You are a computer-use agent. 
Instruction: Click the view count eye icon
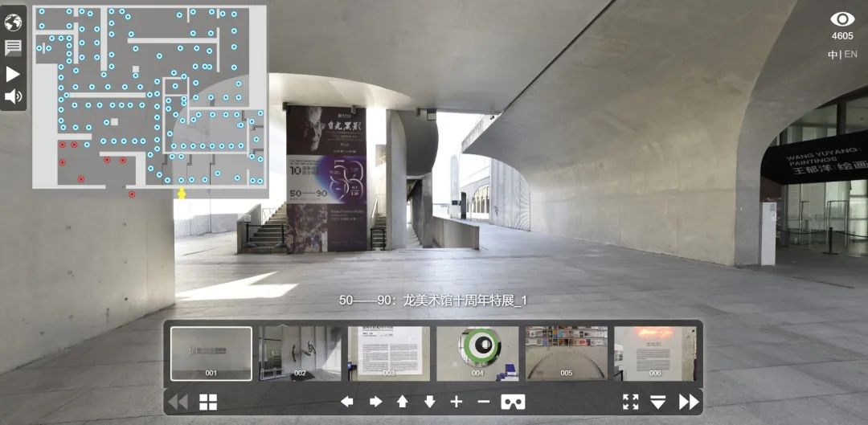[x=842, y=19]
